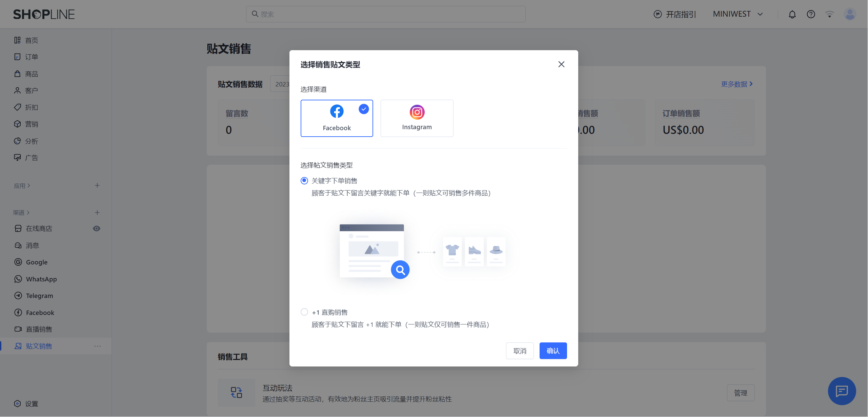Add an app with the 应用 plus
The image size is (868, 417).
[97, 185]
